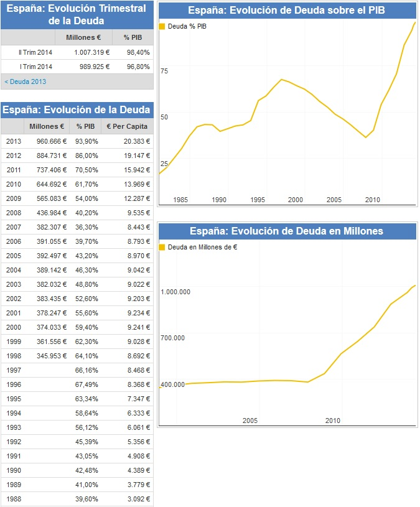Screen dimensions: 420x507
Task: Click the yellow swatch beside "Deuda % PIB"
Action: click(163, 27)
